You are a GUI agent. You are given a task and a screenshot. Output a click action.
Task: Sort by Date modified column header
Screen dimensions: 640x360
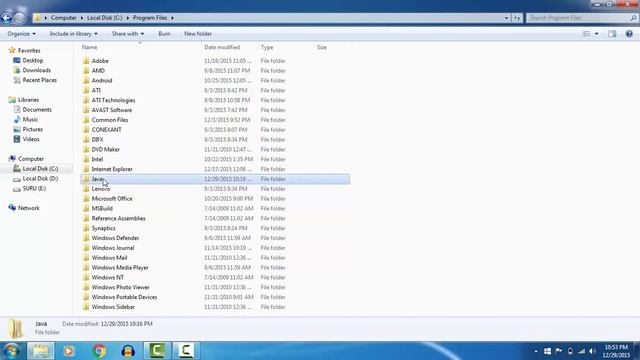click(222, 47)
